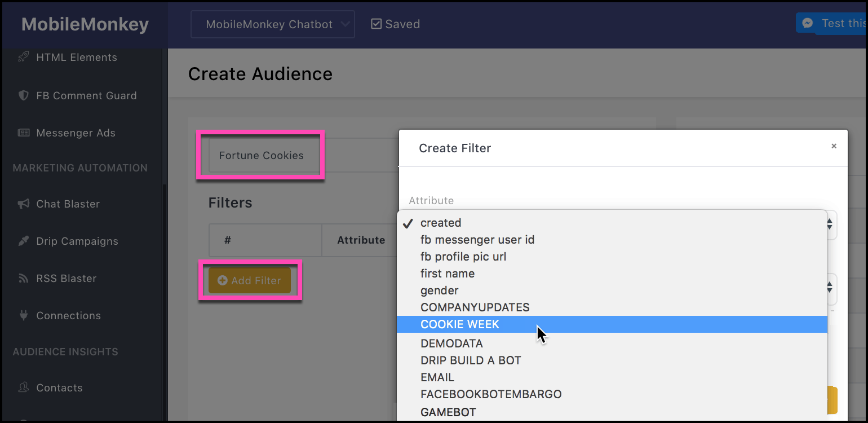Open the MobileMonkey Chatbot dropdown

click(273, 24)
